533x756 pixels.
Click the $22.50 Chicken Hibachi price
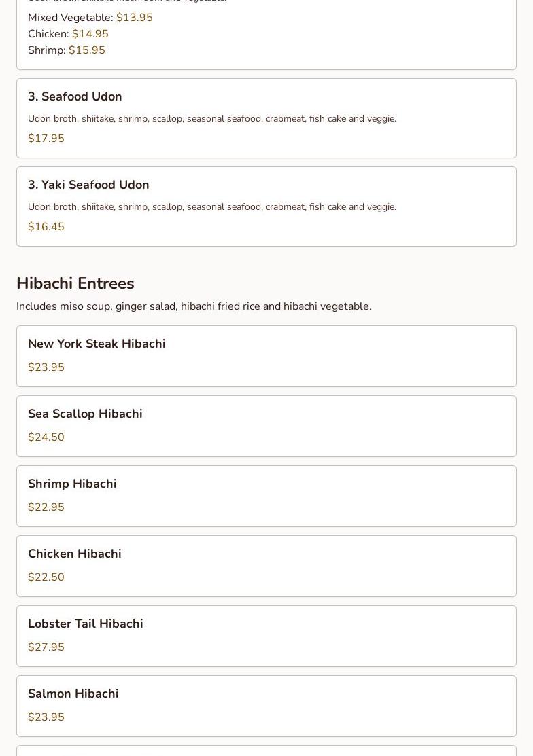tap(46, 577)
